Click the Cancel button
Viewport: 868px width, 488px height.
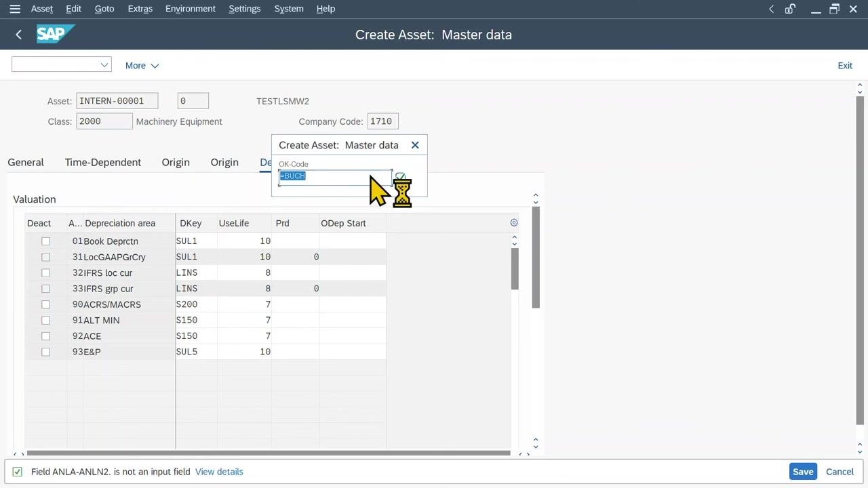[840, 472]
